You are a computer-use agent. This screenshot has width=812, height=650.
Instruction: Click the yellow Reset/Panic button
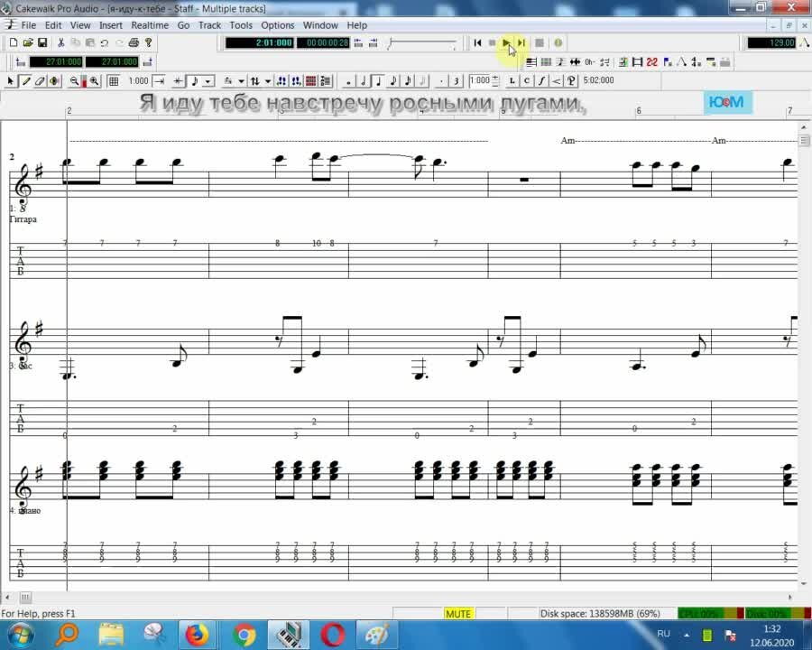pyautogui.click(x=558, y=43)
